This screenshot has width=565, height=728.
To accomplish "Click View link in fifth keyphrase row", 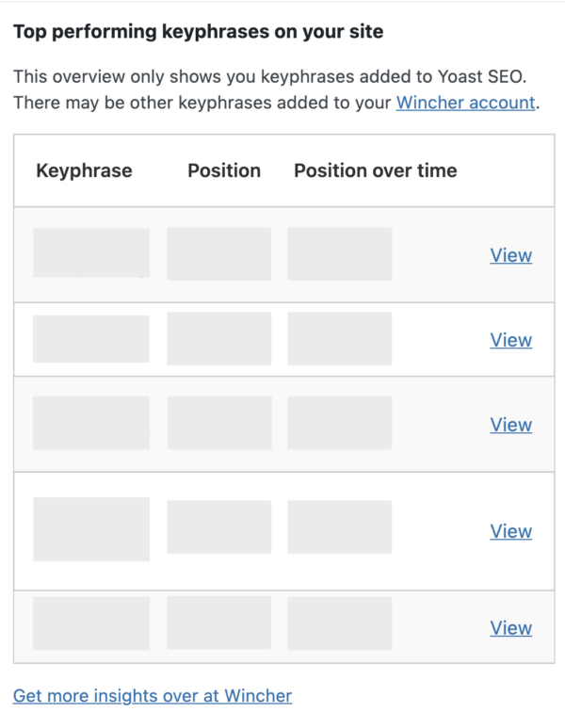I will pyautogui.click(x=510, y=628).
